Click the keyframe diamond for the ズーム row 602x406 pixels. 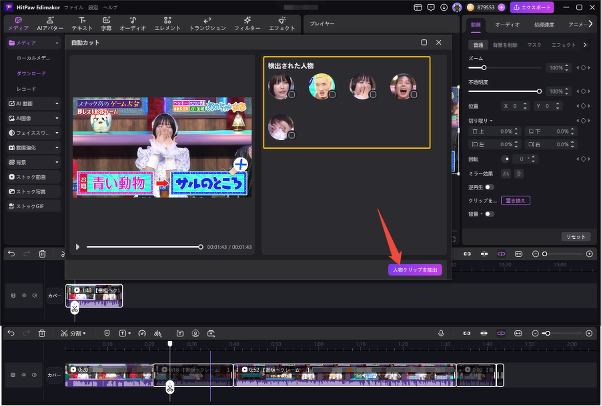point(583,68)
